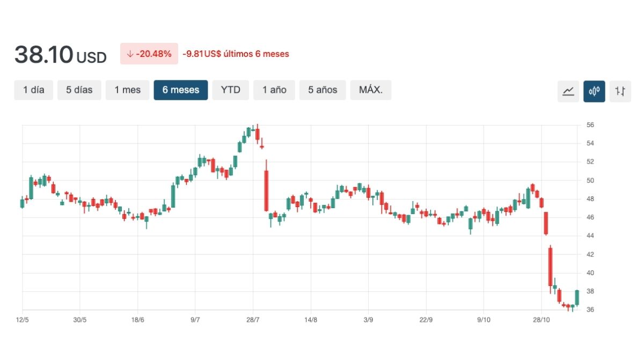View the 1 año price history
Image resolution: width=644 pixels, height=362 pixels.
[x=274, y=90]
